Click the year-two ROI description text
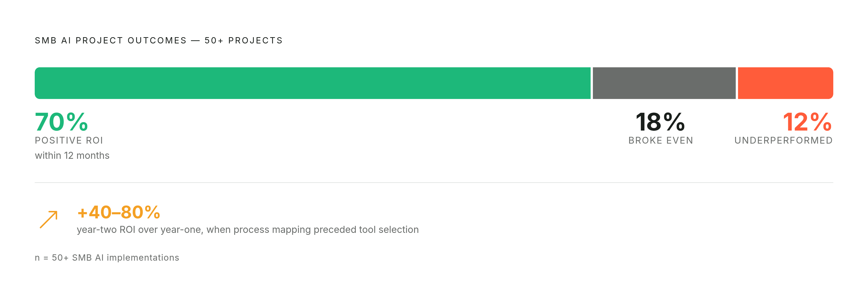This screenshot has width=868, height=299. (248, 229)
